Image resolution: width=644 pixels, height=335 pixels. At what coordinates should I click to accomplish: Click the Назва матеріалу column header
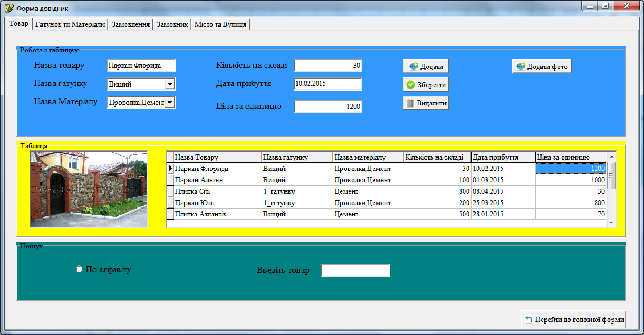click(x=369, y=157)
